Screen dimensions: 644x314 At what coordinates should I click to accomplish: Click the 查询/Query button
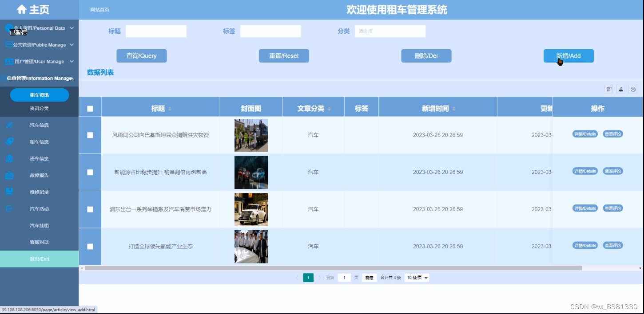click(x=142, y=56)
